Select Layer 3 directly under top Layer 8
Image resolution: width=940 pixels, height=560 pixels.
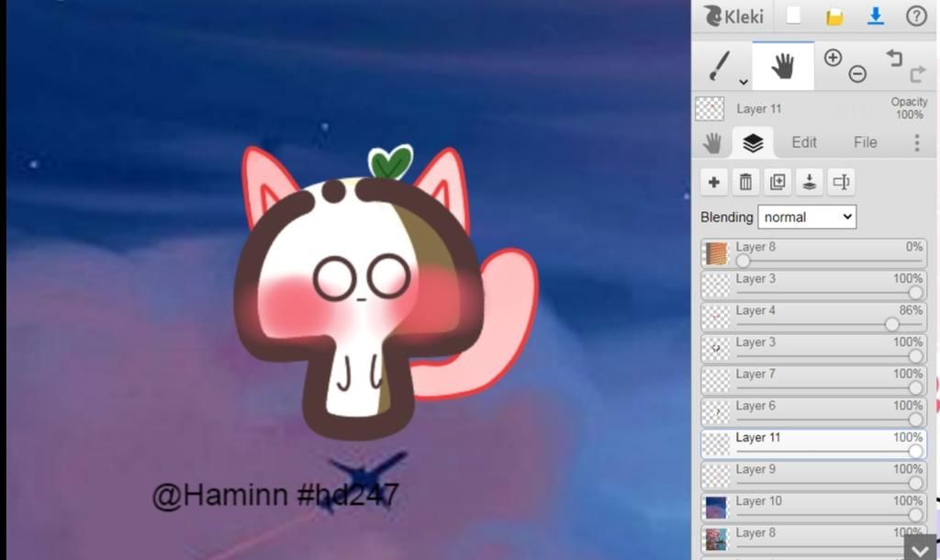coord(813,285)
